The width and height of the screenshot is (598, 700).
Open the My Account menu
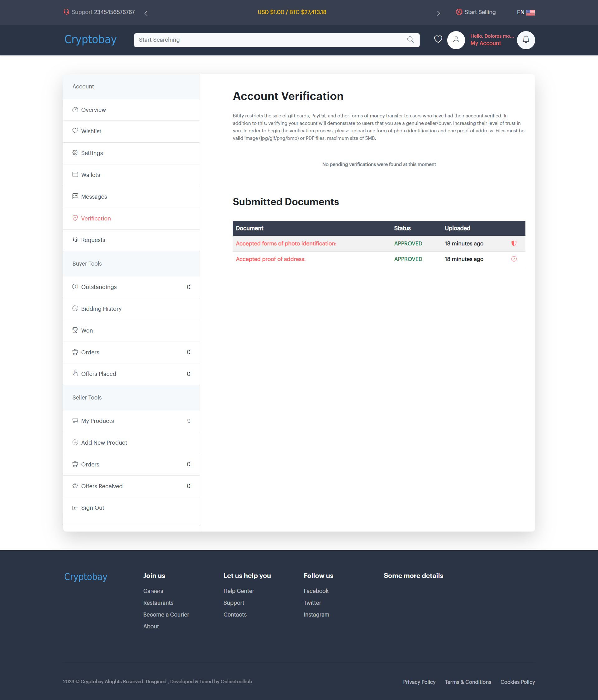point(486,43)
